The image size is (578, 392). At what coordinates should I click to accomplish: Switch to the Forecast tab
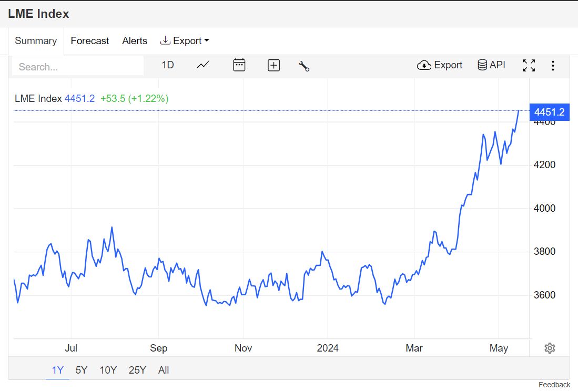(x=89, y=41)
